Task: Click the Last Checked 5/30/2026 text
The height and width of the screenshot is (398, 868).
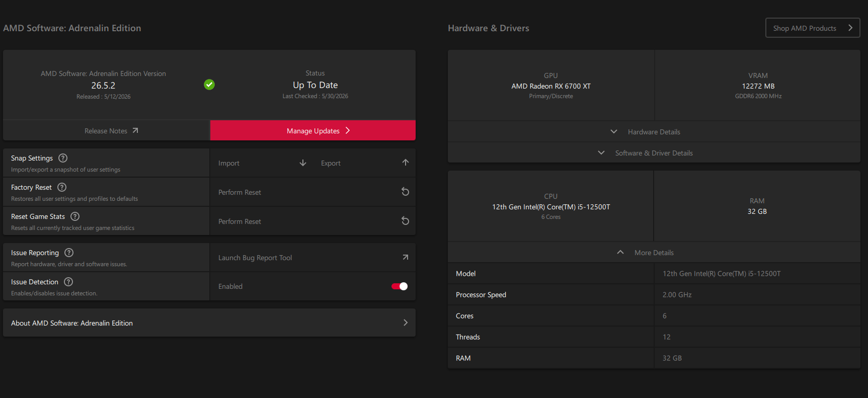Action: 315,96
